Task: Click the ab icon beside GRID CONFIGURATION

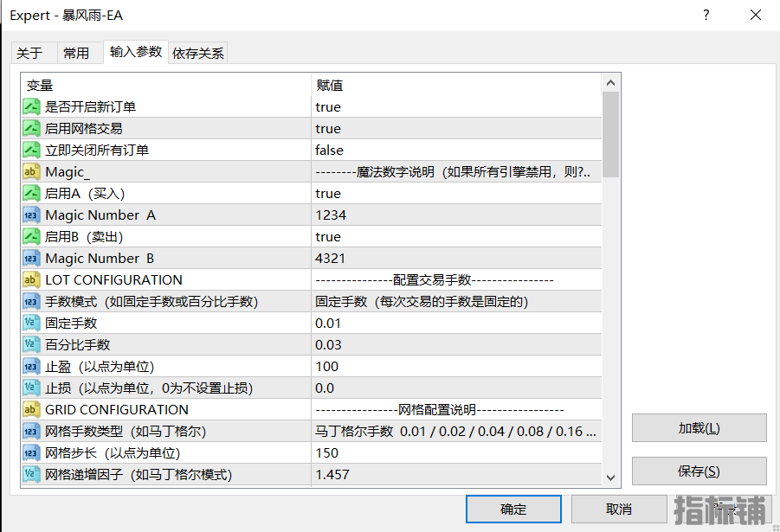Action: (x=31, y=410)
